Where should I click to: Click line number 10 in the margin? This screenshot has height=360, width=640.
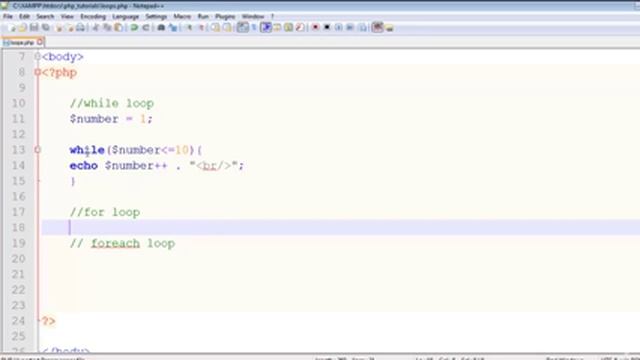tap(18, 103)
